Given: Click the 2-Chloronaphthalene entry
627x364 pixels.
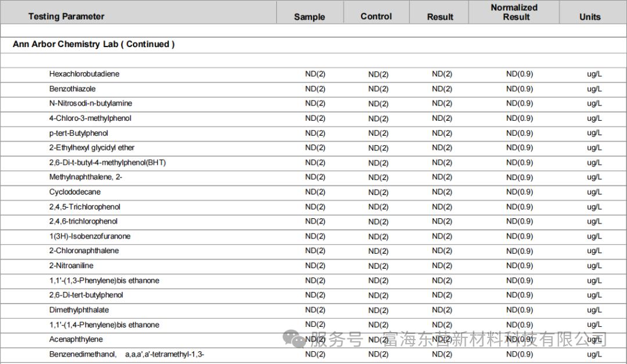Looking at the screenshot, I should click(x=84, y=251).
